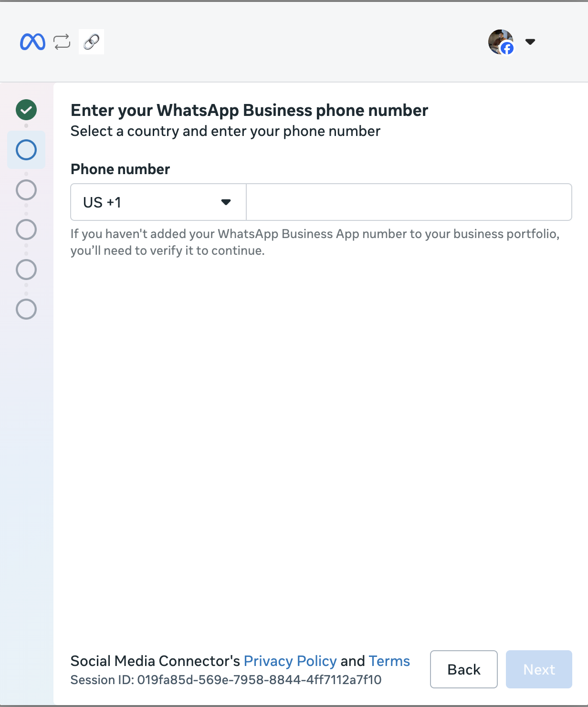Expand the US +1 country selector
Screen dimensions: 588x707
pos(158,202)
